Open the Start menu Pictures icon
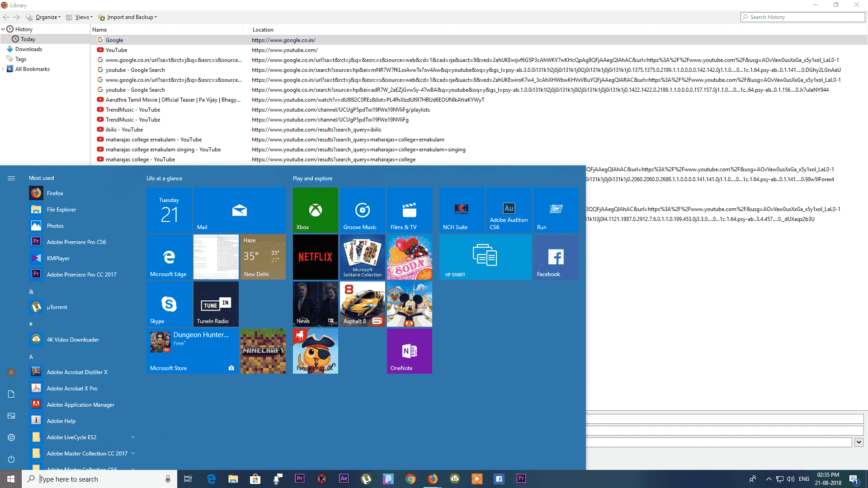The height and width of the screenshot is (488, 868). coord(11,416)
